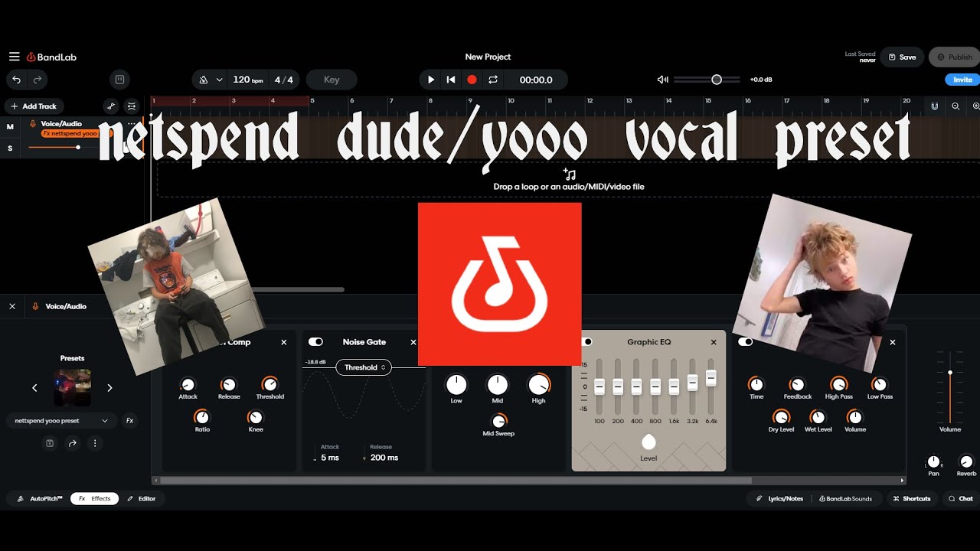Return playhead to start
The width and height of the screenshot is (980, 551).
click(x=451, y=80)
